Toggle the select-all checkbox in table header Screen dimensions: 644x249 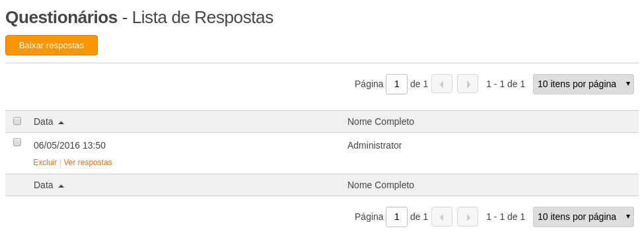17,121
